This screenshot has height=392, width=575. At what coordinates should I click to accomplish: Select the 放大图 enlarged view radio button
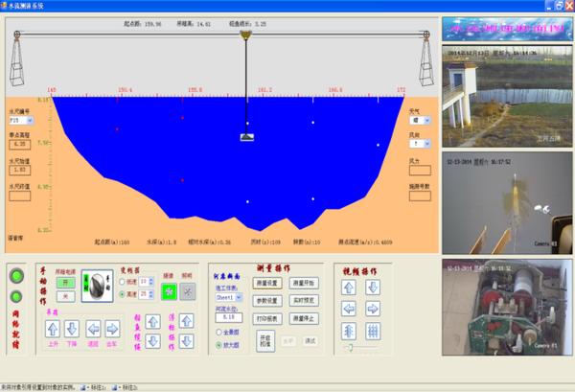218,345
